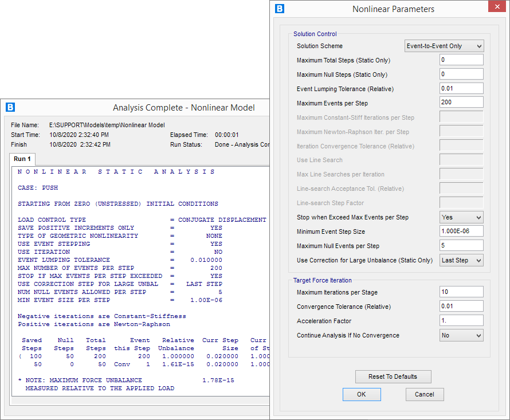Click Elapsed Time value 00:00:01

coord(226,135)
